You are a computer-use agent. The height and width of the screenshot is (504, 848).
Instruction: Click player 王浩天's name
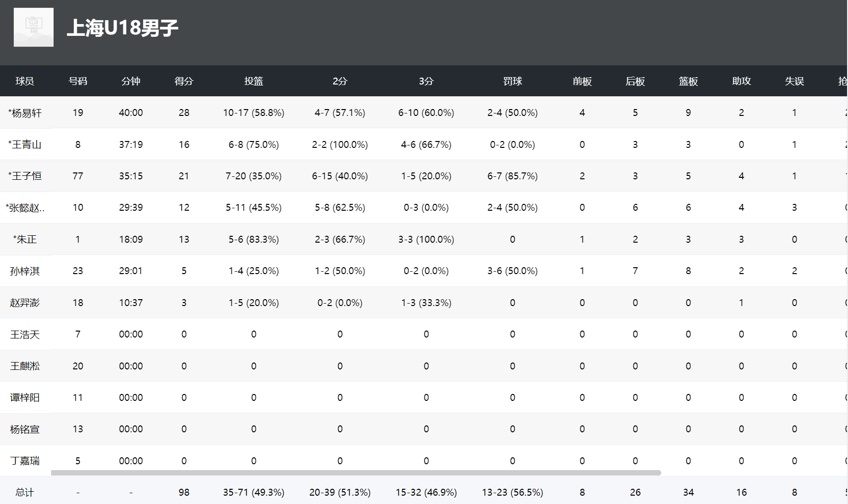(x=25, y=335)
